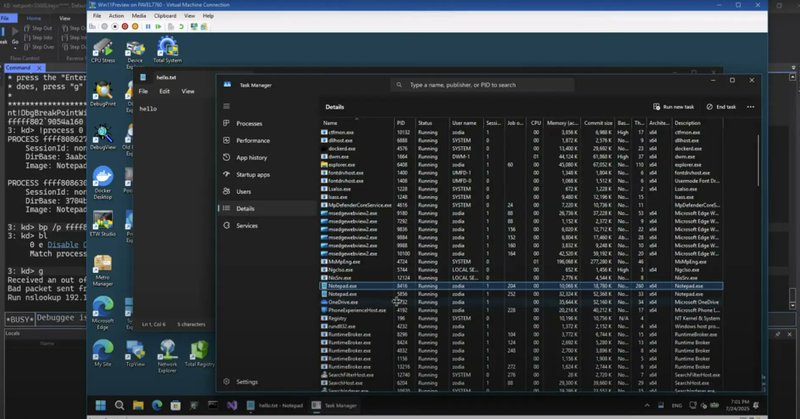The height and width of the screenshot is (419, 800).
Task: Click the ETW Studio desktop icon
Action: [103, 224]
